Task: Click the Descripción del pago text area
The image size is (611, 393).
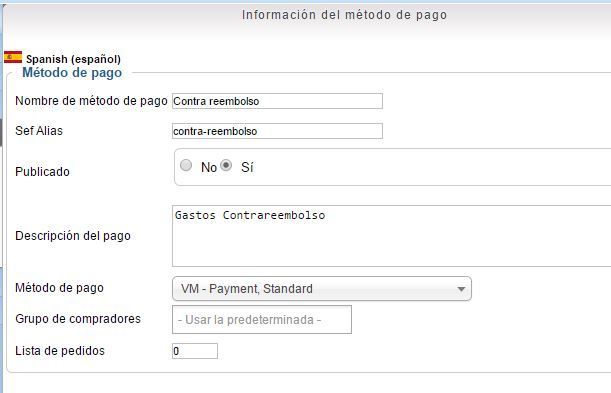Action: coord(391,236)
